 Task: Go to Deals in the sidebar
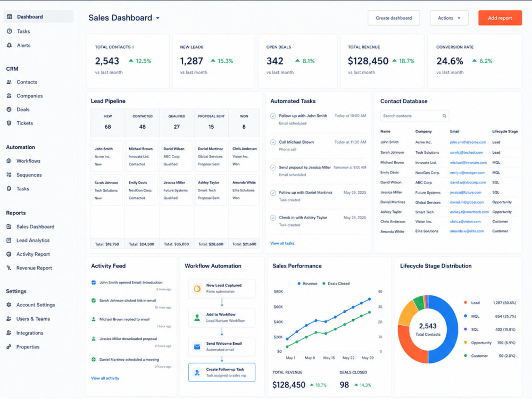[x=23, y=109]
